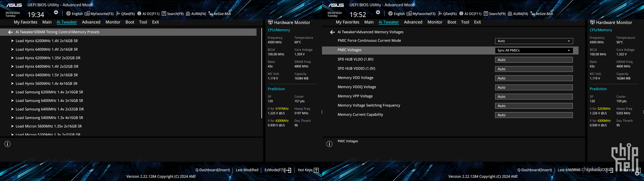Toggle AURA(F4) lighting in right BIOS screen
Screen dimensions: 644x181
pos(518,14)
